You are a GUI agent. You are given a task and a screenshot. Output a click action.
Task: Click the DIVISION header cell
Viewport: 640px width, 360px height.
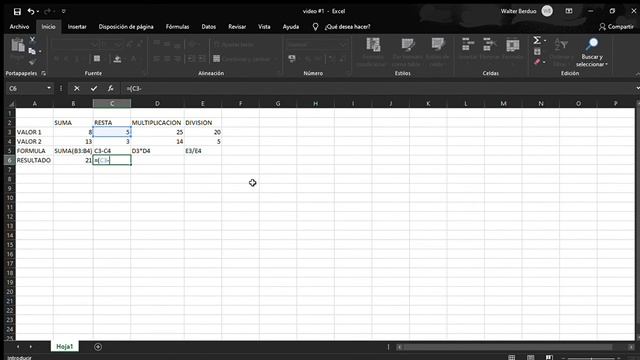pos(202,122)
